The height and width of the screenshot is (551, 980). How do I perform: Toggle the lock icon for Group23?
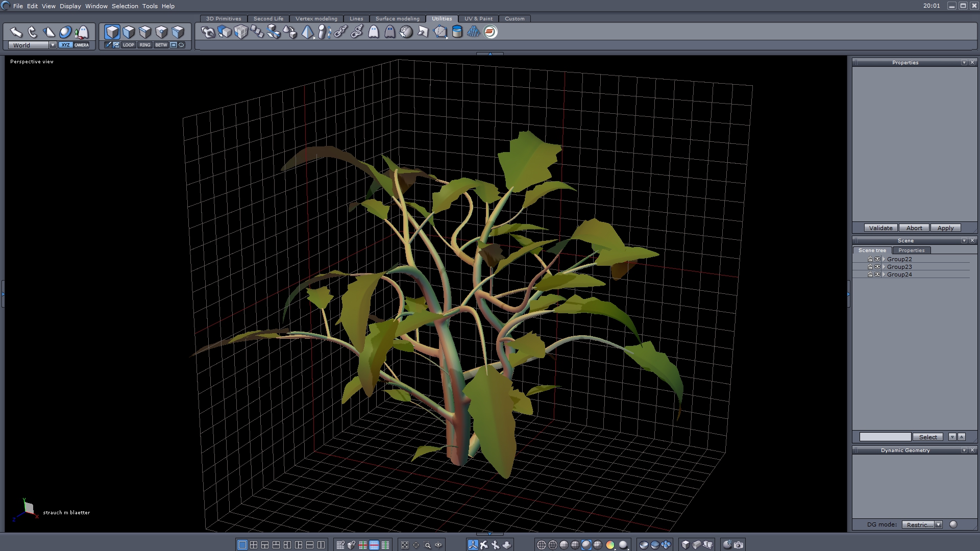870,267
